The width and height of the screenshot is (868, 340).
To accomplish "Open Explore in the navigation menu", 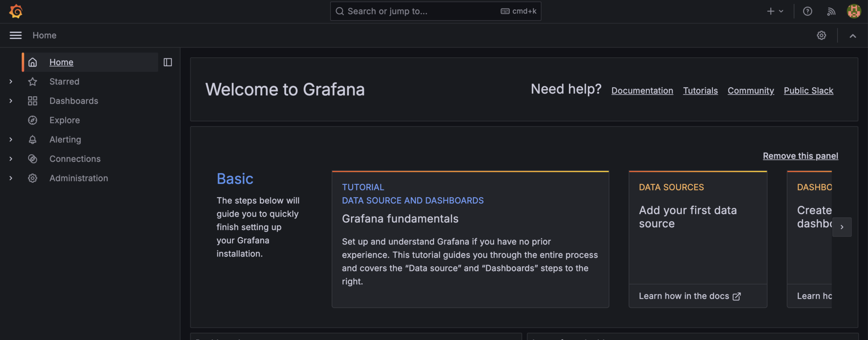I will pos(64,120).
